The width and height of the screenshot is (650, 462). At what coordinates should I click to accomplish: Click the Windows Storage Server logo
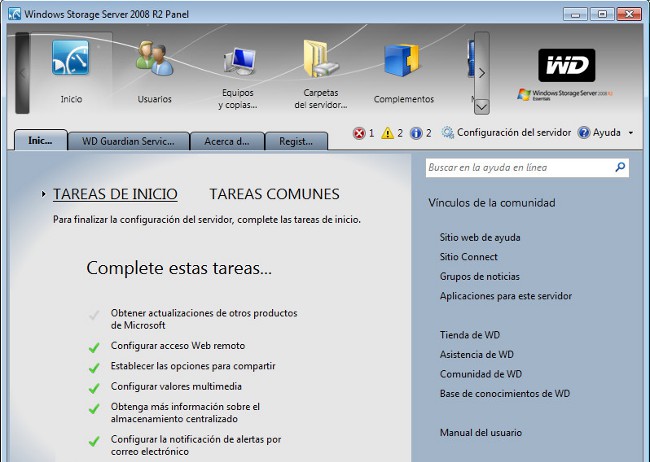(x=565, y=94)
